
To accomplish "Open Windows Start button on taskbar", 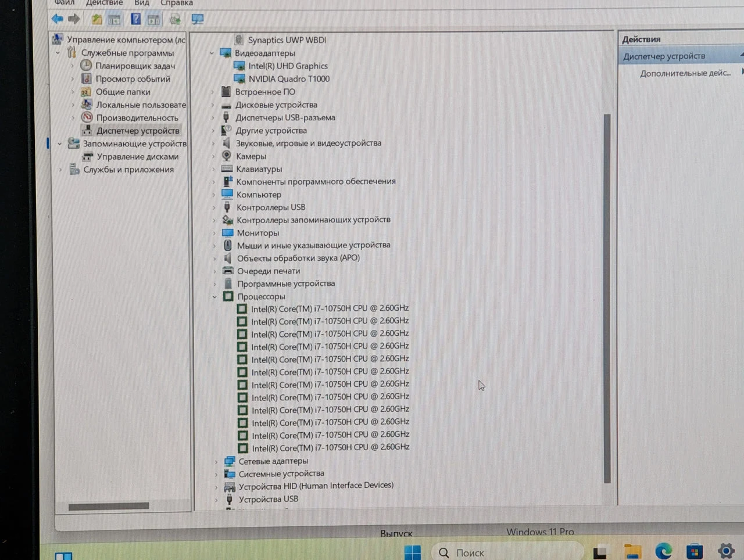I will [413, 552].
